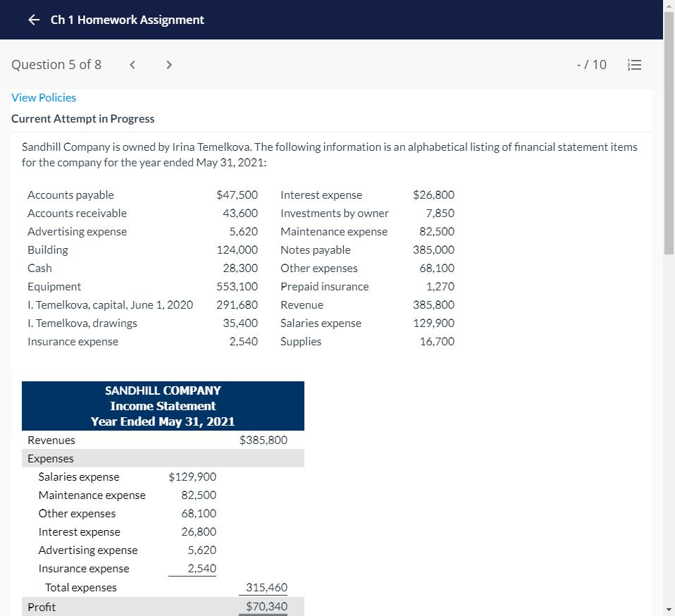
Task: Click the 1,270 prepaid insurance value
Action: point(440,287)
